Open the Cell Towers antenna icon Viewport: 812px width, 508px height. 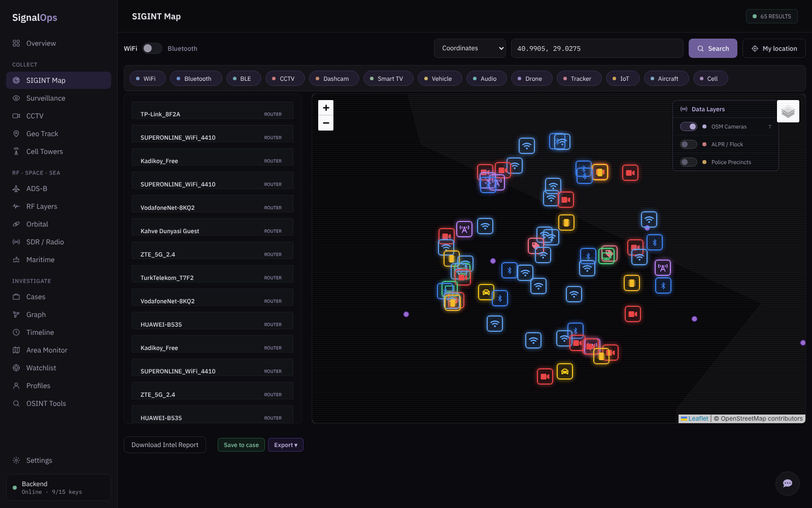[x=16, y=151]
